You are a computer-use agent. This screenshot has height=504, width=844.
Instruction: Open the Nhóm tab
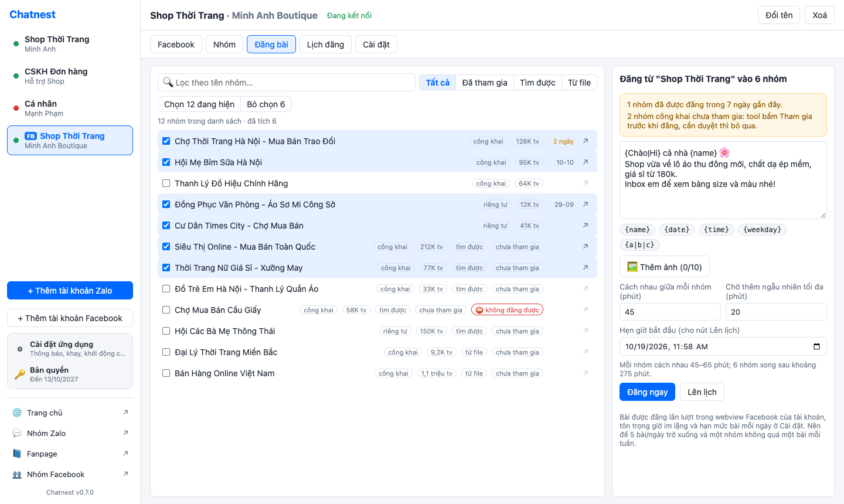224,45
